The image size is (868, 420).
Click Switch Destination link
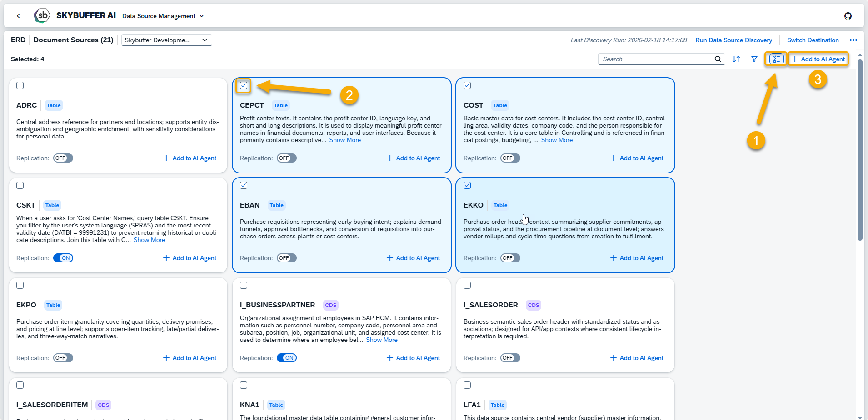pyautogui.click(x=813, y=40)
